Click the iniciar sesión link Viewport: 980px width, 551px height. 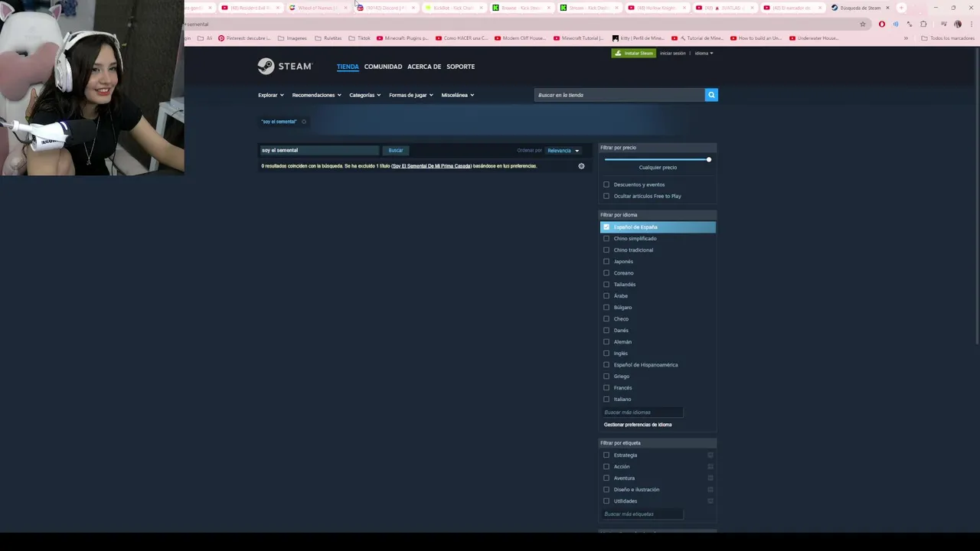point(673,54)
